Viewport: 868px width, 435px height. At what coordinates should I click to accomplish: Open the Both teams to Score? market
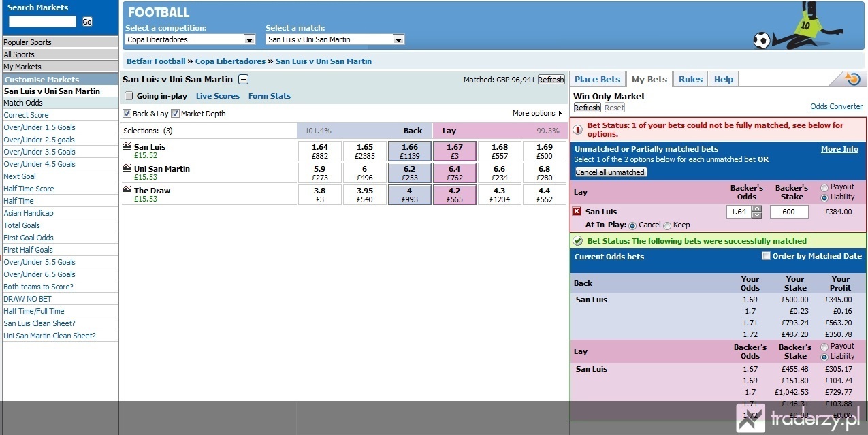coord(38,287)
